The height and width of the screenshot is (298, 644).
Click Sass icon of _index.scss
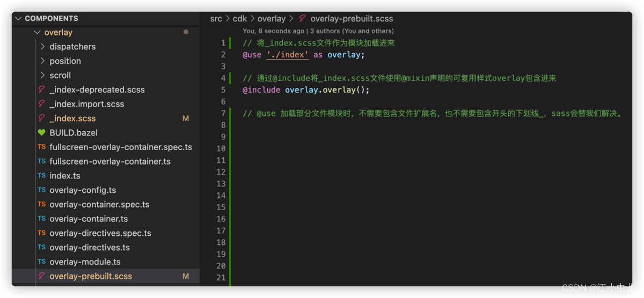[x=41, y=118]
